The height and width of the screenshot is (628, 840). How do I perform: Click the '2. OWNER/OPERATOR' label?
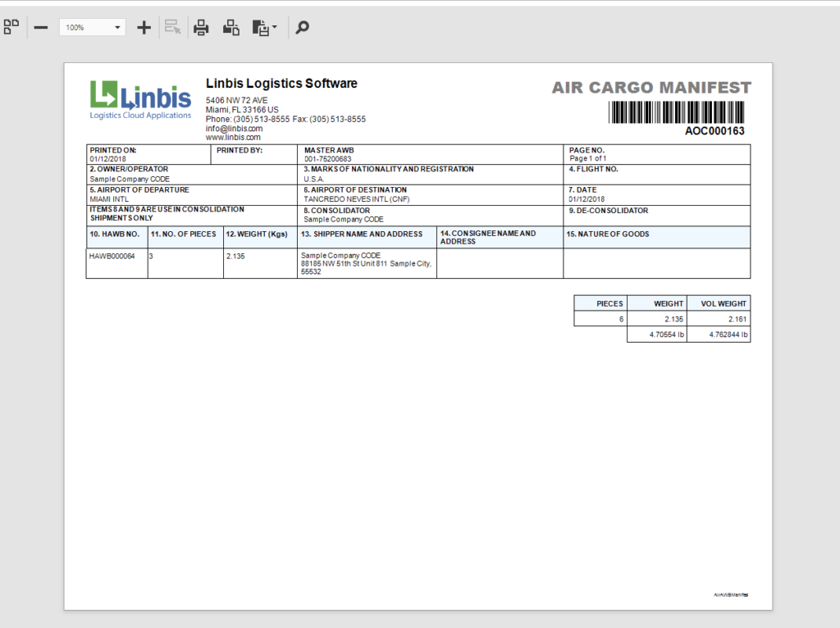tap(129, 169)
